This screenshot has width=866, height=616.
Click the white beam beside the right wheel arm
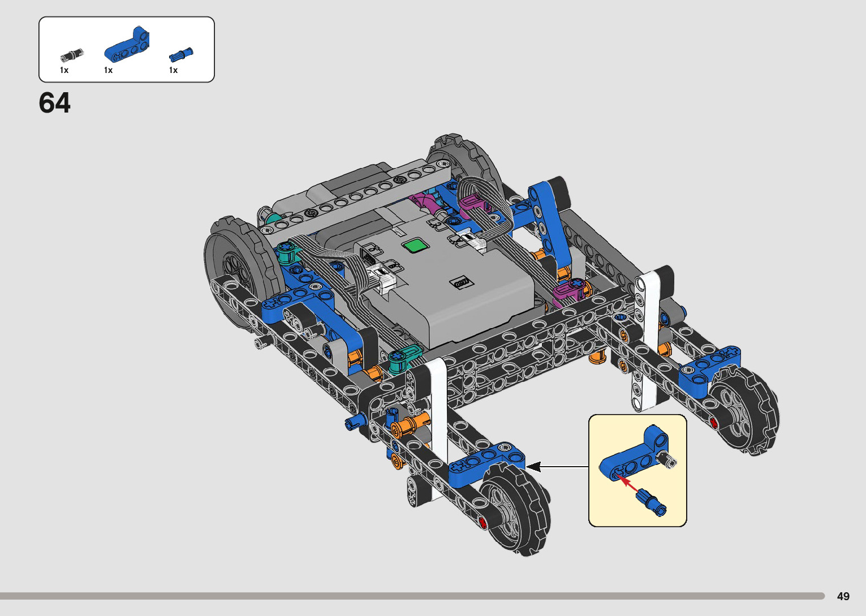click(647, 339)
